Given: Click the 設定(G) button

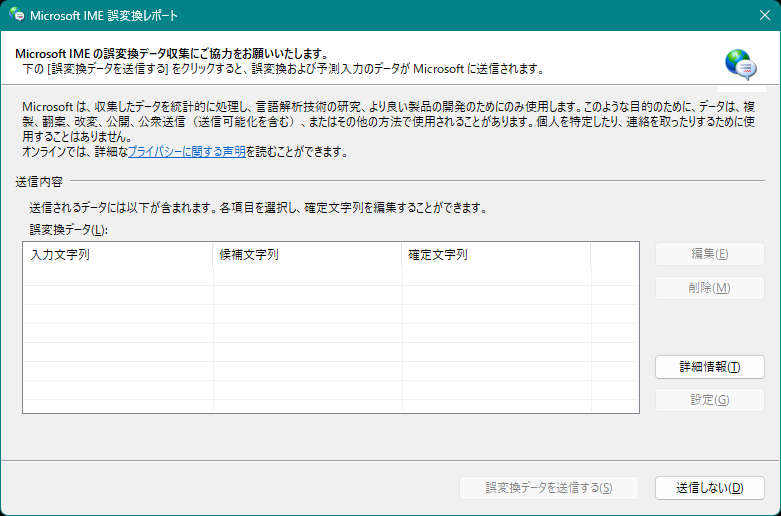Looking at the screenshot, I should [710, 400].
